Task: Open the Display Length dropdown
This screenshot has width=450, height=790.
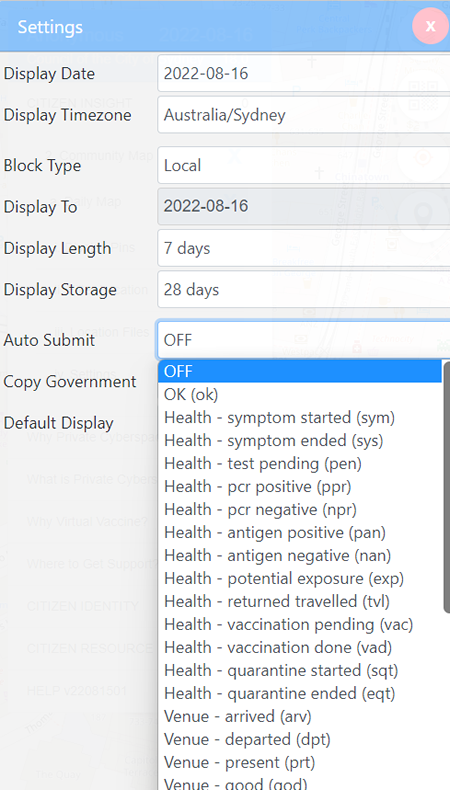Action: (303, 248)
